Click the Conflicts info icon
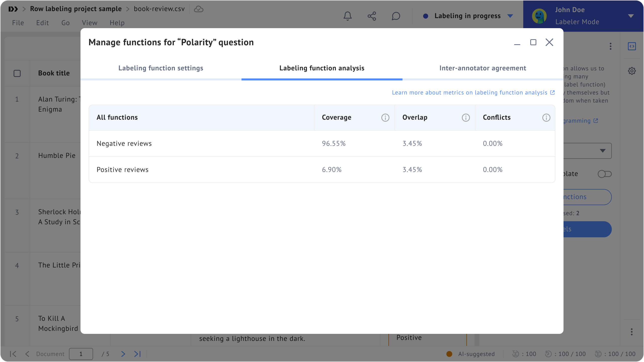The width and height of the screenshot is (644, 362). (546, 118)
